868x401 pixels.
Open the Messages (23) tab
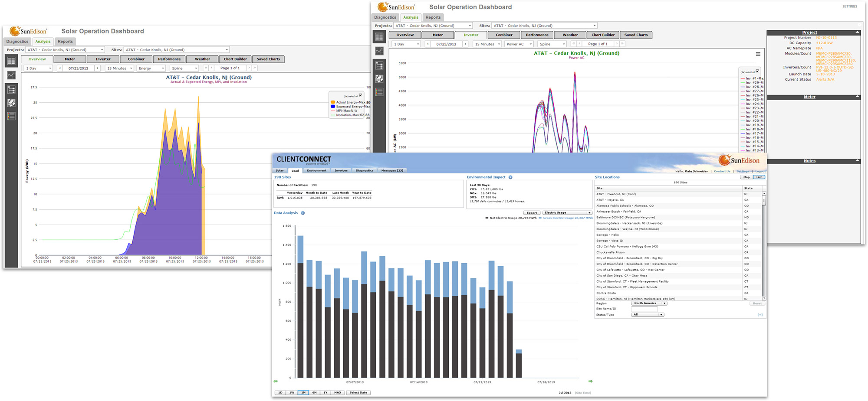(x=392, y=171)
